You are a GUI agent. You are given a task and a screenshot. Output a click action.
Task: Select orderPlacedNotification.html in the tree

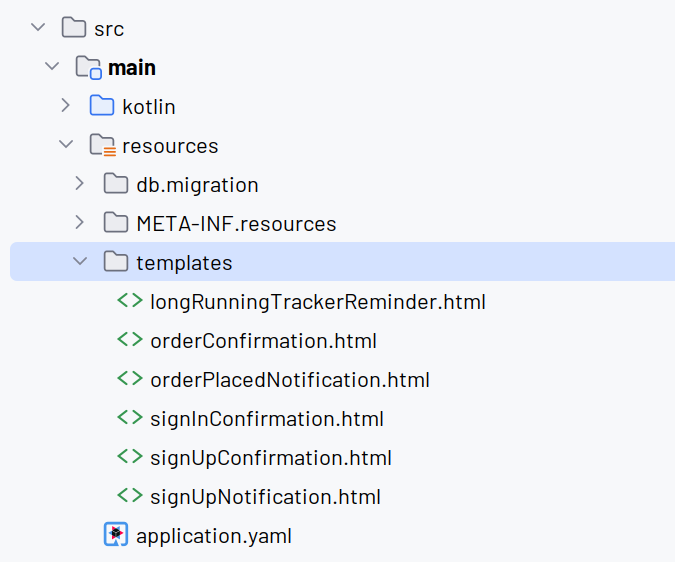coord(290,380)
